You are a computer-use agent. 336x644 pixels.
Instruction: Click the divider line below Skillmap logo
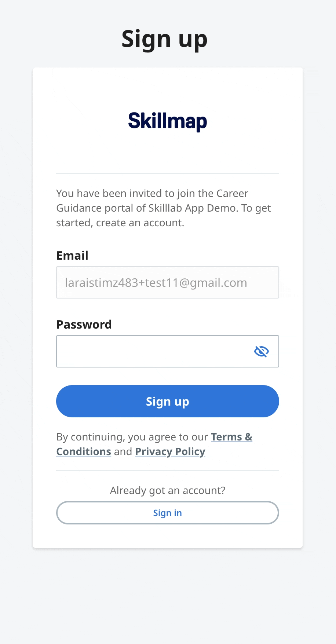point(168,173)
